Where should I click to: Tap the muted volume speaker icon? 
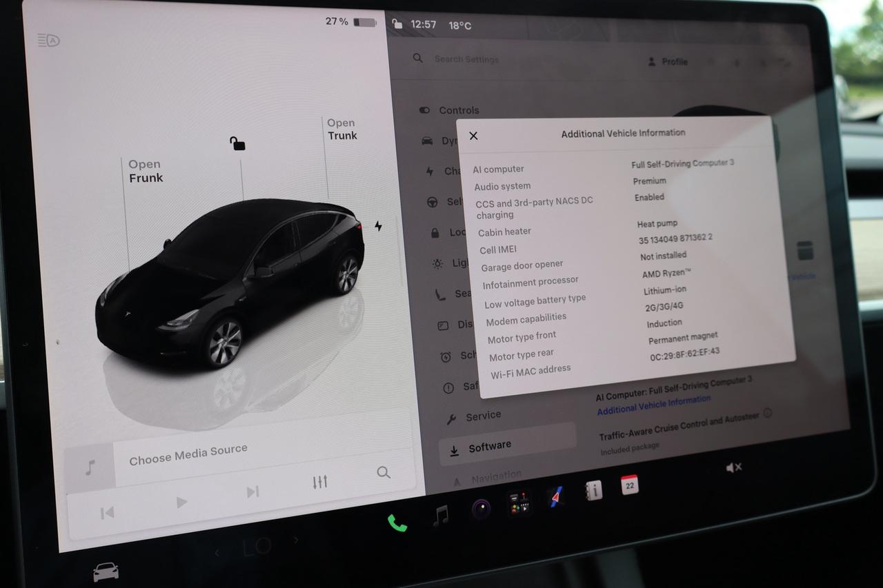point(733,467)
